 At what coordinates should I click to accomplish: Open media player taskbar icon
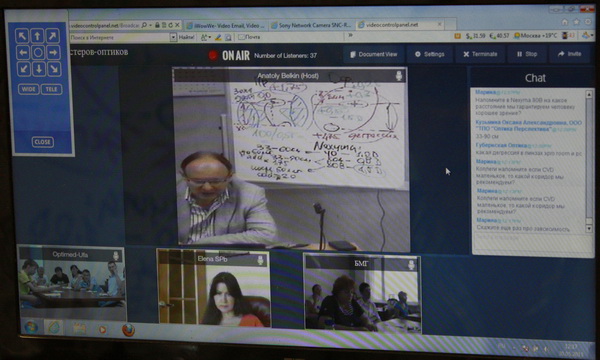click(103, 329)
